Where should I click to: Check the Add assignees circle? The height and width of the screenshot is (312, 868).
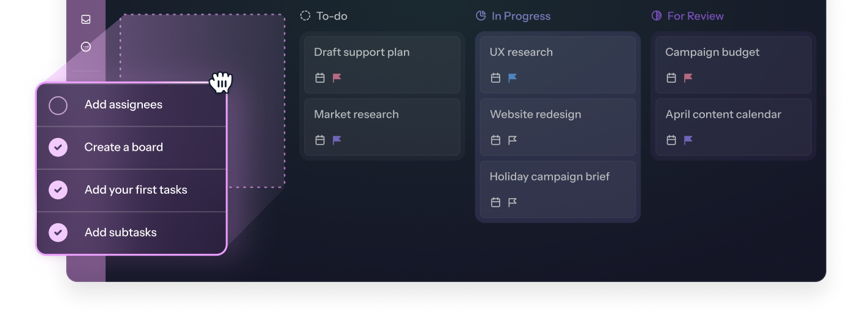click(x=58, y=105)
